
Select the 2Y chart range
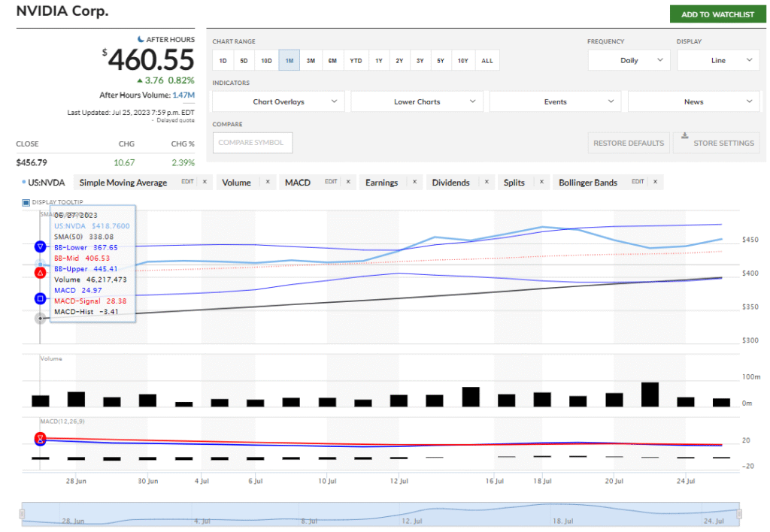[400, 60]
